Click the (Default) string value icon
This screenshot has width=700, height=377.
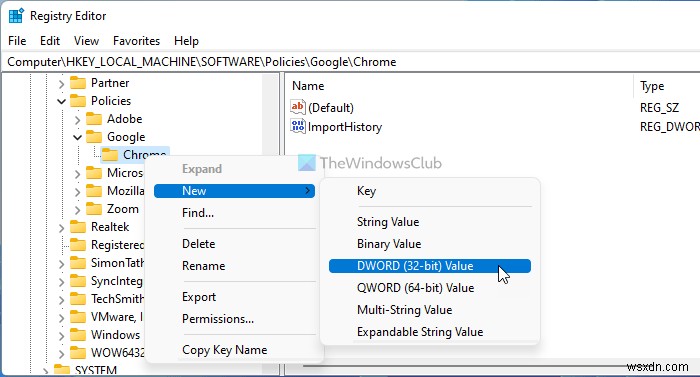coord(297,107)
